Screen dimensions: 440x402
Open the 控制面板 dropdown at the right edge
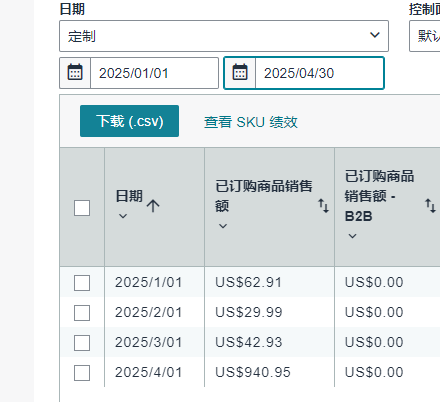pyautogui.click(x=425, y=36)
